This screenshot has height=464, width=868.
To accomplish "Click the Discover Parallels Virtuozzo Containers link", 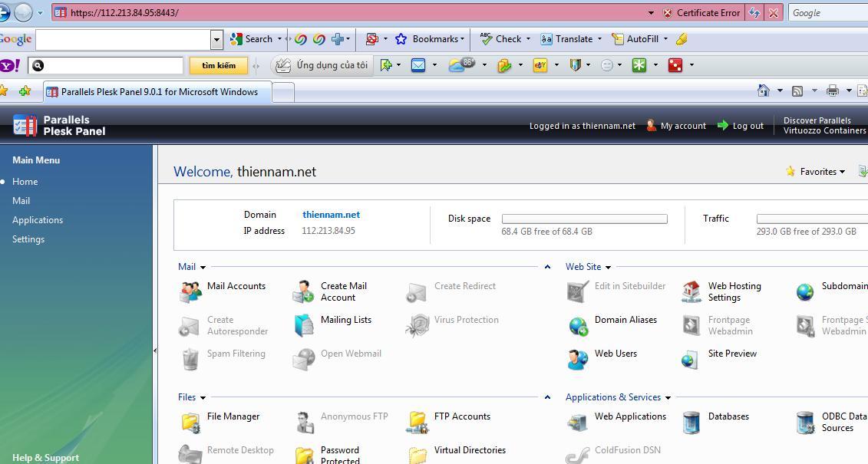I will [x=824, y=126].
